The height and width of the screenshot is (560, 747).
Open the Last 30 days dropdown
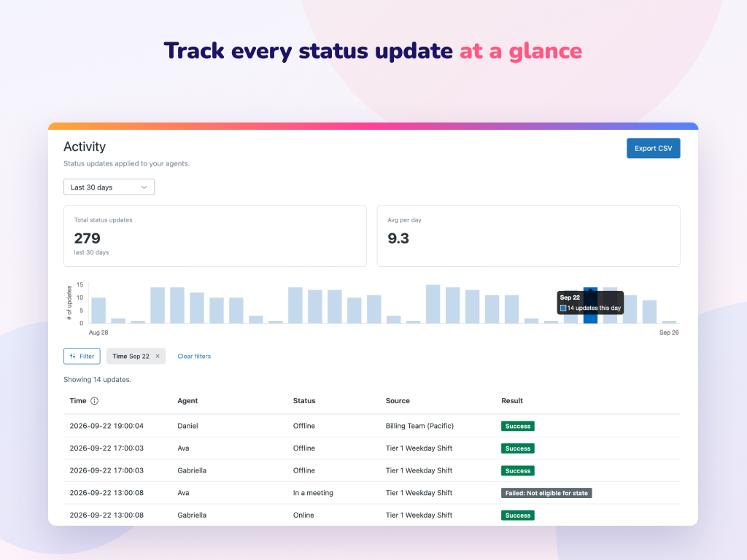[x=109, y=187]
